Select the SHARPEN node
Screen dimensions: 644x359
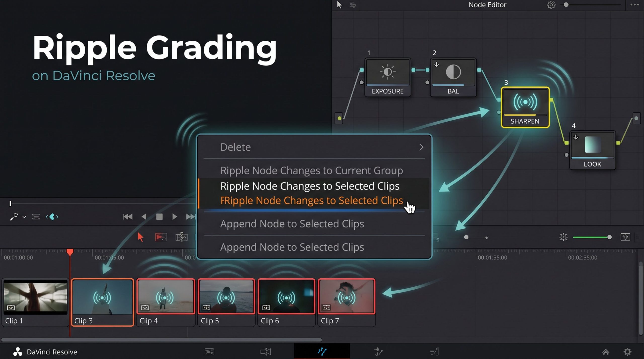pyautogui.click(x=525, y=107)
